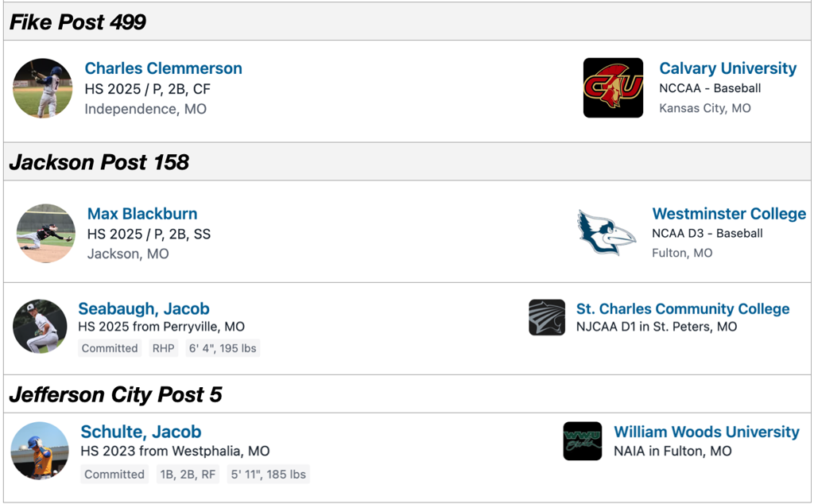Click the William Woods University logo
Viewport: 814px width, 504px height.
583,441
